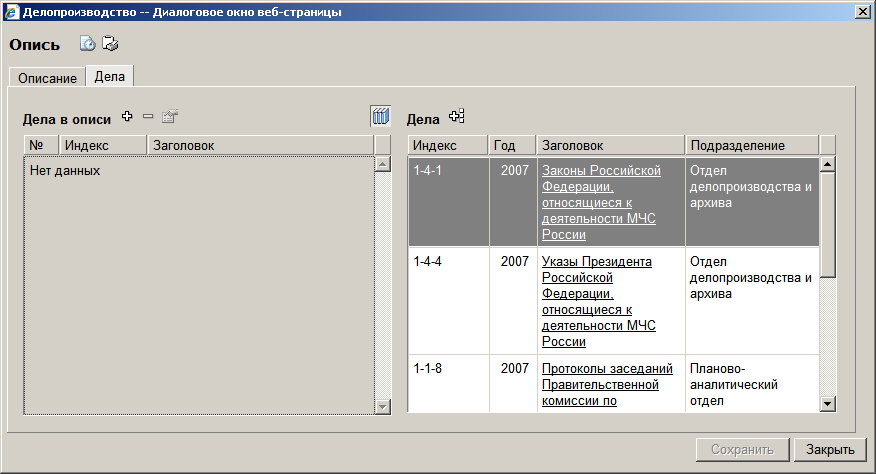Click the add-to-list icon beside Дела

[x=457, y=116]
